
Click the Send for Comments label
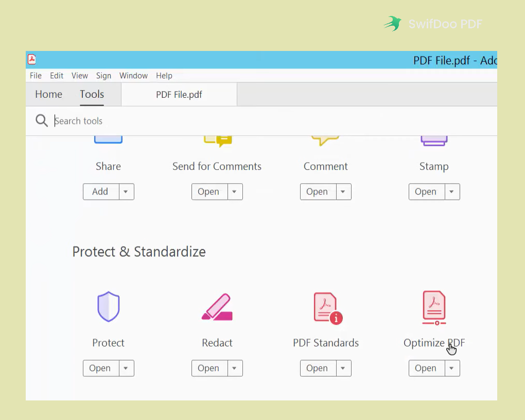pyautogui.click(x=217, y=166)
